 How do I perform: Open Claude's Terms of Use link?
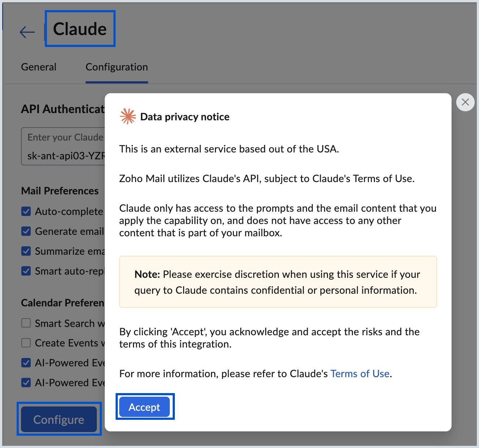360,374
